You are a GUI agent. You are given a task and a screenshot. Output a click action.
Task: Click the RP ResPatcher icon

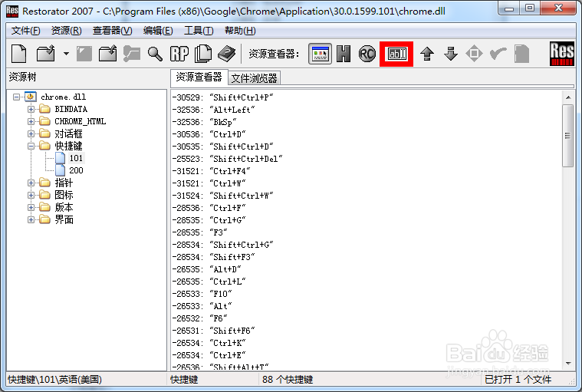pos(179,54)
